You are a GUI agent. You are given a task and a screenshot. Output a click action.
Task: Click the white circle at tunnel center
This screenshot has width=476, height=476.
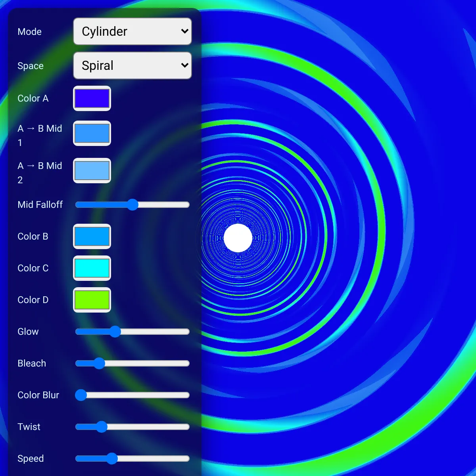click(x=238, y=238)
